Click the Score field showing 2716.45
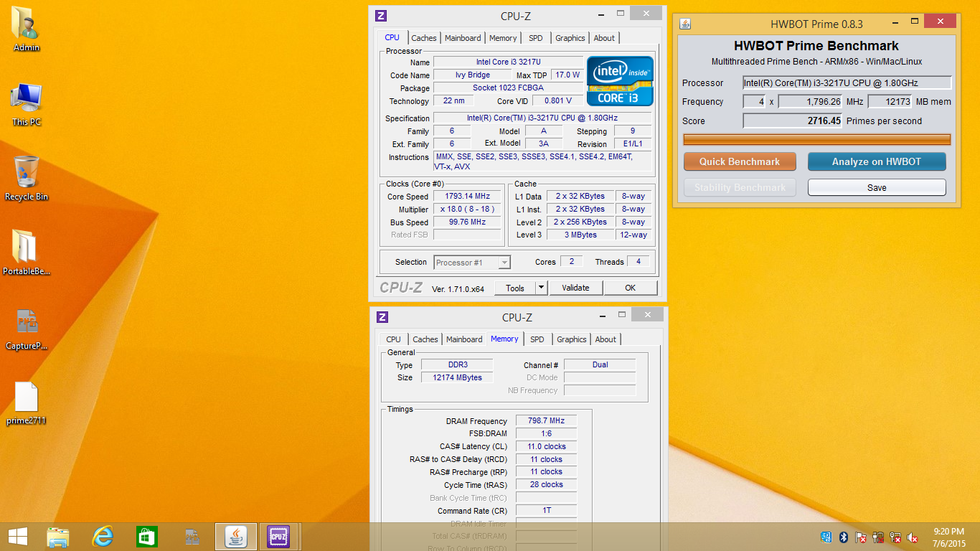This screenshot has width=980, height=551. coord(793,121)
